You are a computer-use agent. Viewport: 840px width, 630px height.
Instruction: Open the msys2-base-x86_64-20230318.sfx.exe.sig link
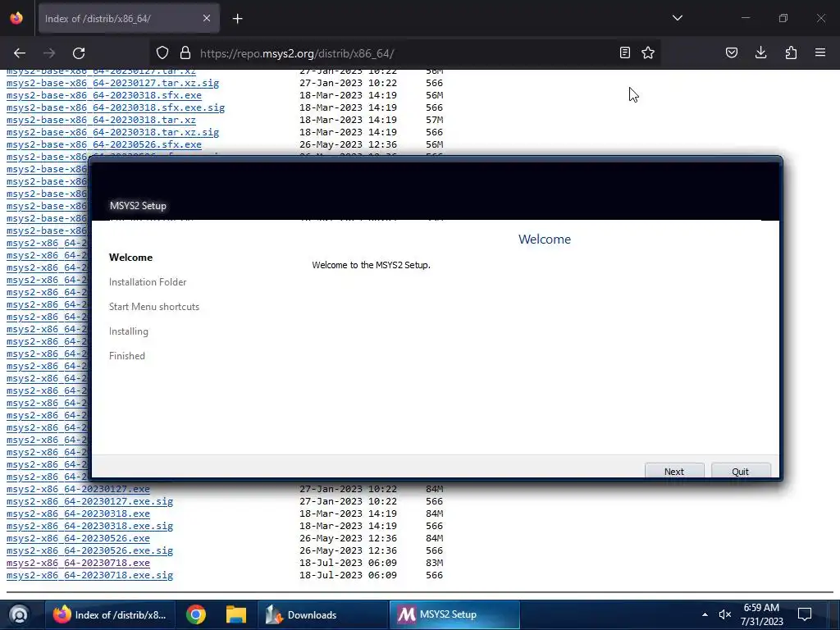pyautogui.click(x=116, y=107)
